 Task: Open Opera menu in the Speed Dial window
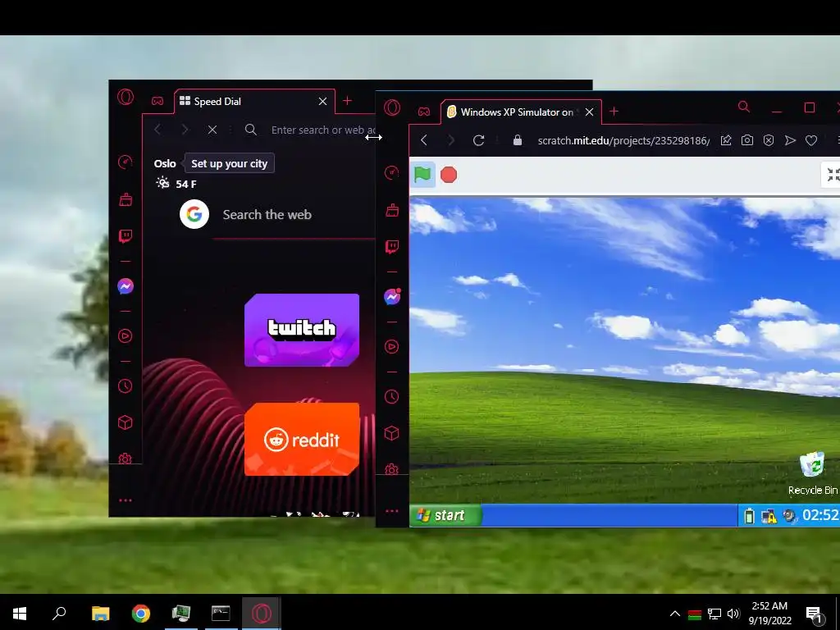126,97
